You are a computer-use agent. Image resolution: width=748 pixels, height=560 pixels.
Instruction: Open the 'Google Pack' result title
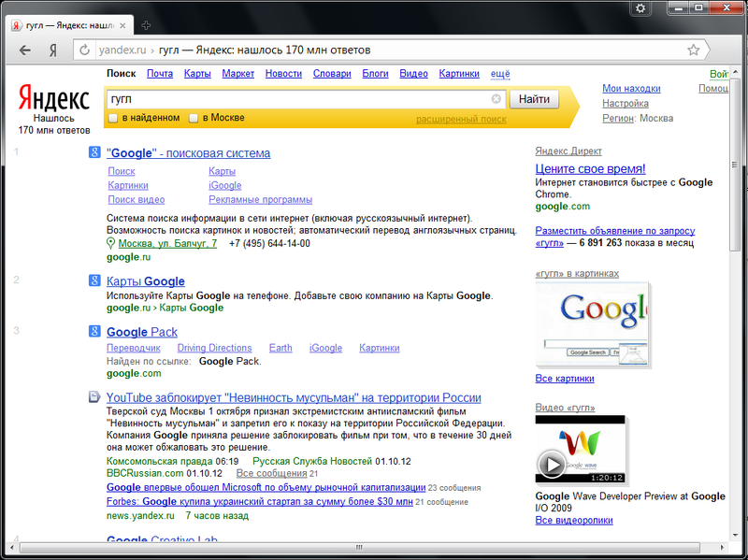[x=142, y=332]
